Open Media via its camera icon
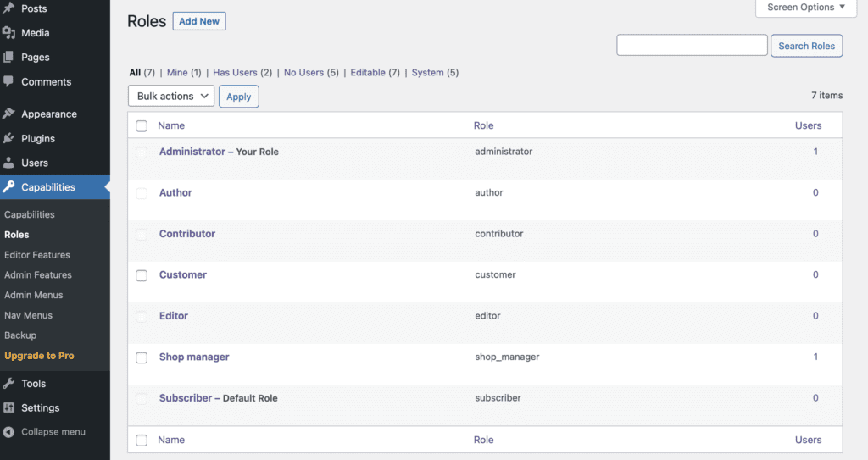 pos(8,33)
